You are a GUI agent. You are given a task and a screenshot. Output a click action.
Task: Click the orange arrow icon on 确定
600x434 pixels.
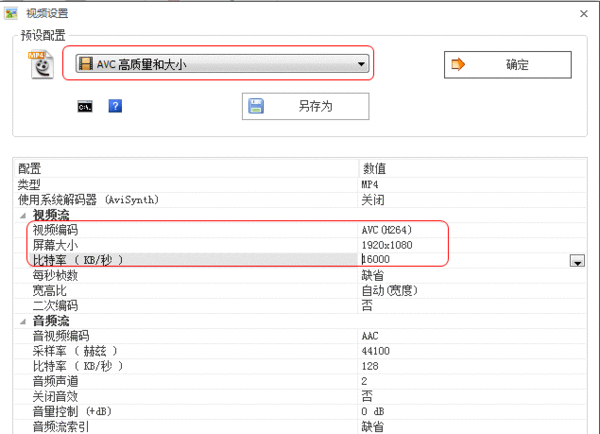coord(460,65)
